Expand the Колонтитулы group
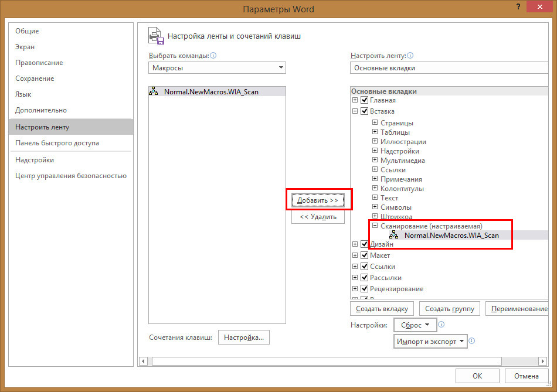Viewport: 557px width, 392px height. pos(375,188)
